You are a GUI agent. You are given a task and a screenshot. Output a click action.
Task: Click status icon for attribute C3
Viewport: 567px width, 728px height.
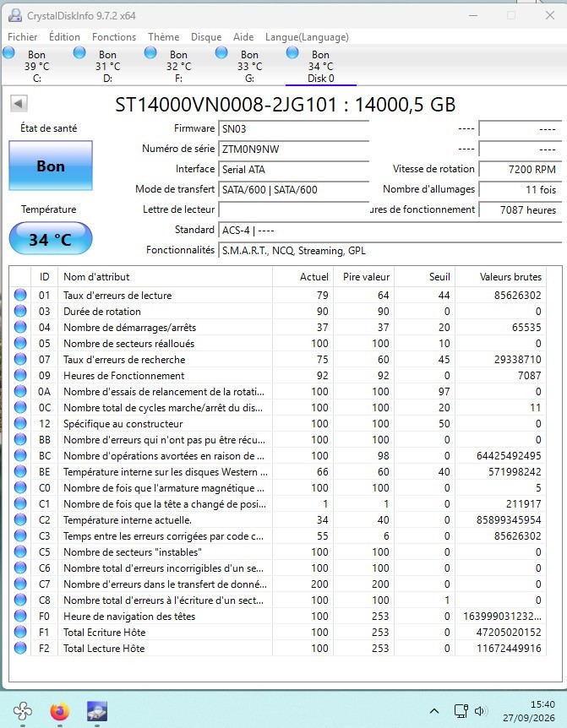pyautogui.click(x=20, y=535)
